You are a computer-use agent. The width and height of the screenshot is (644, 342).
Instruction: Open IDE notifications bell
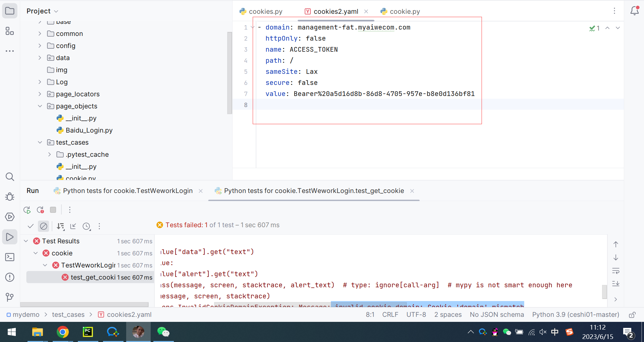click(634, 11)
